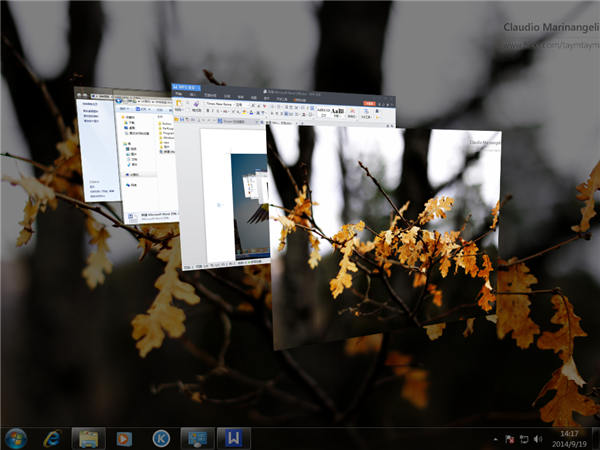Select the WPS Writer document window
Screen dimensions: 600x450
click(232, 190)
